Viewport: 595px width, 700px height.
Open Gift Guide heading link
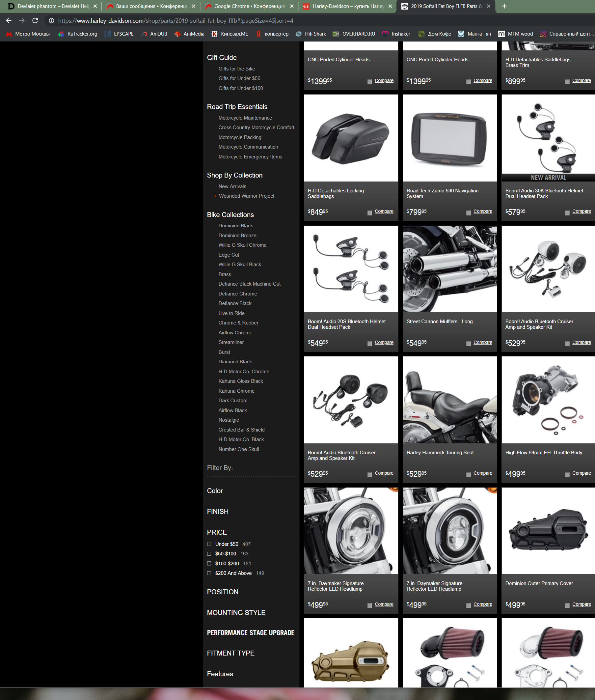point(222,58)
